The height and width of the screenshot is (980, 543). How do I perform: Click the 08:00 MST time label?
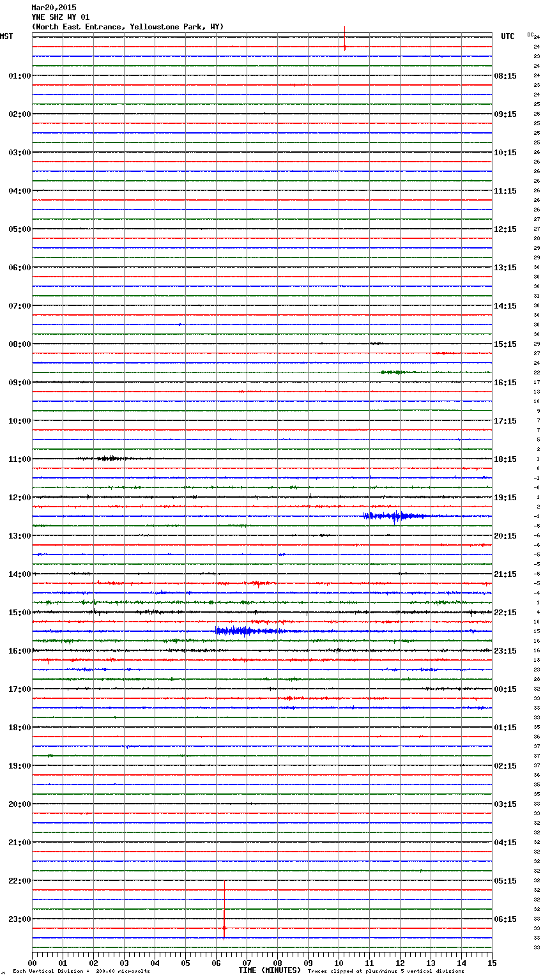click(x=20, y=344)
